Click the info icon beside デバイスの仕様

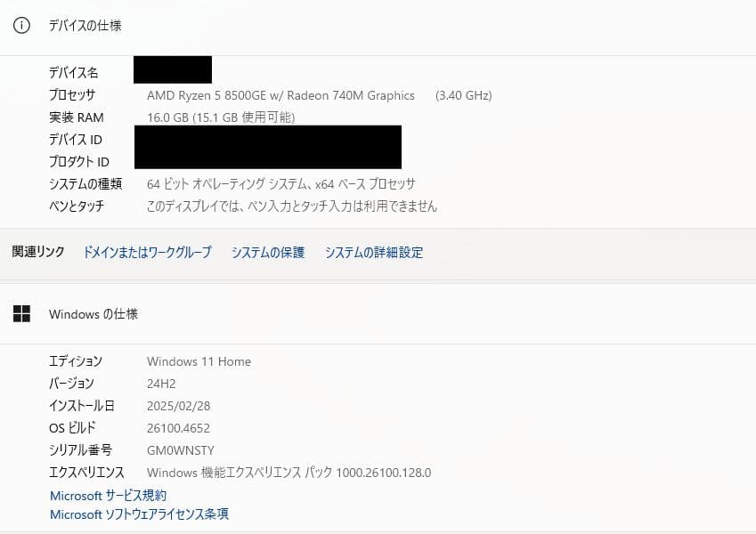click(21, 26)
